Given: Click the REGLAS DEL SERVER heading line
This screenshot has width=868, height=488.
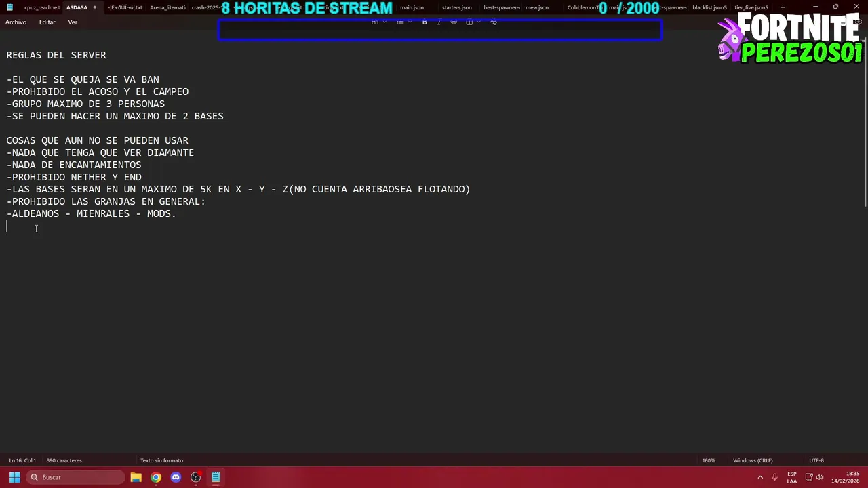Looking at the screenshot, I should point(56,55).
